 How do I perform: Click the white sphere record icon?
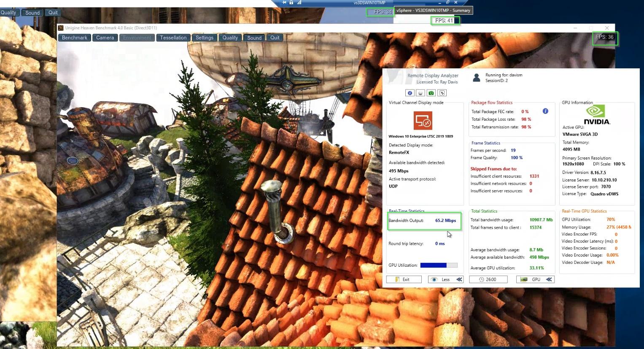tap(420, 93)
